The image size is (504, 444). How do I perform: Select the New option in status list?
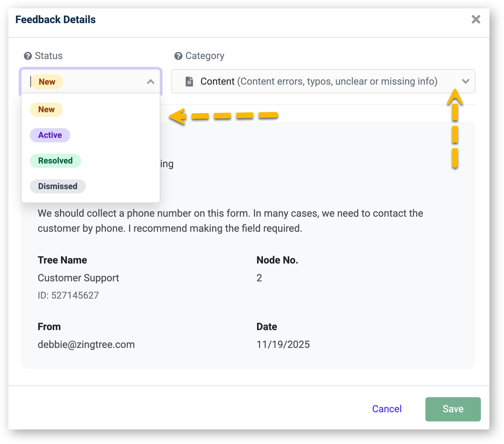click(46, 109)
